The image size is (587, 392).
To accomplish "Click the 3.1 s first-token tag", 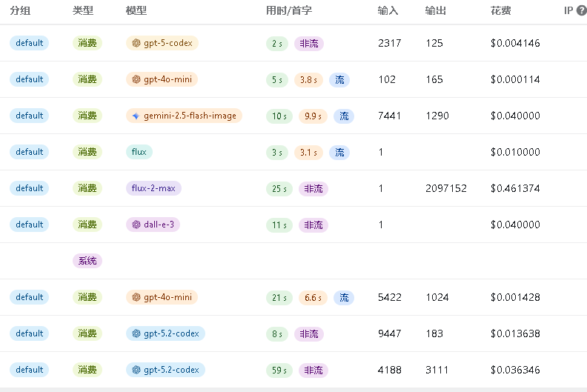I will click(308, 153).
